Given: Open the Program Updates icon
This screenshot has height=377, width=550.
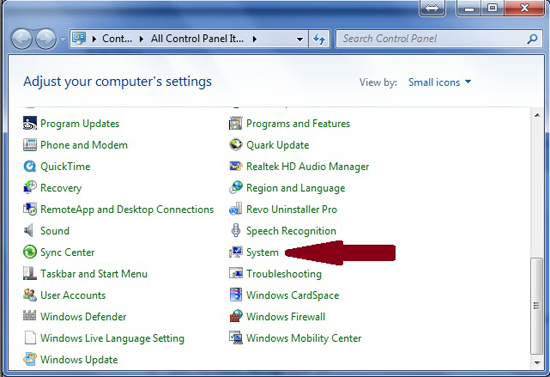Looking at the screenshot, I should (30, 123).
